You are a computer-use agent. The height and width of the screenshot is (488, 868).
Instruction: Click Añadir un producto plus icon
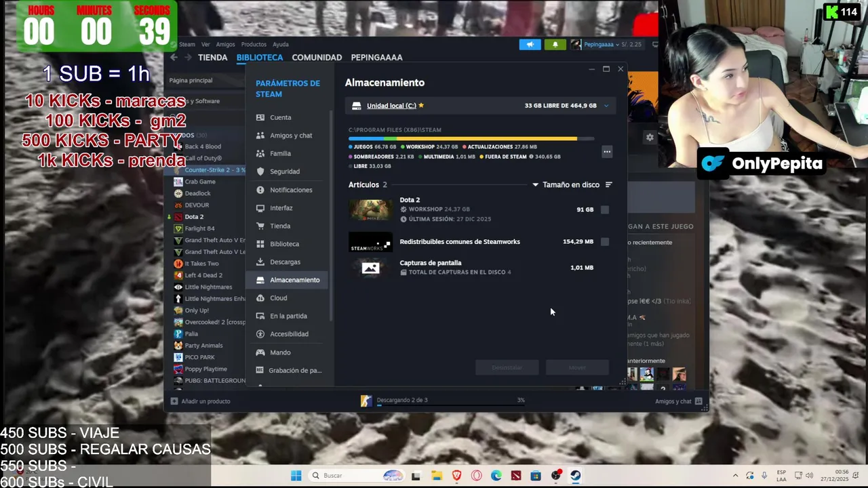tap(174, 401)
